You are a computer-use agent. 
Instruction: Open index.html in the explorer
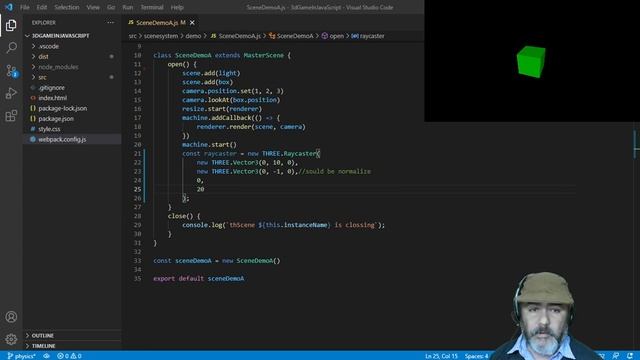[52, 98]
